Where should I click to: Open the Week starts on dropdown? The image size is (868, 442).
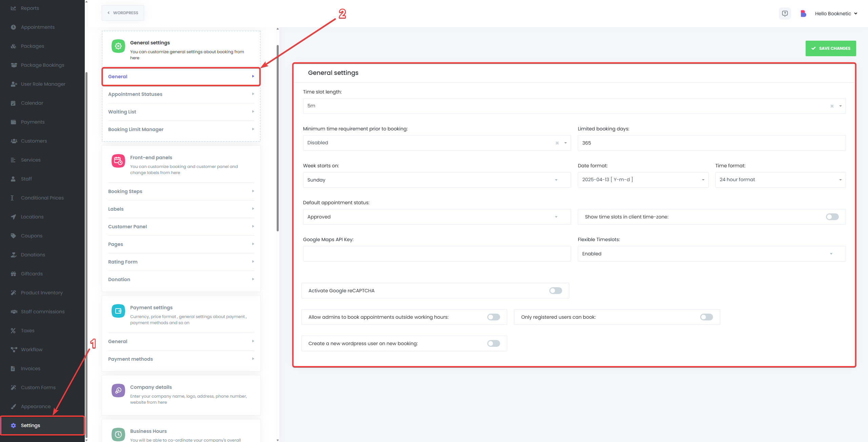436,180
